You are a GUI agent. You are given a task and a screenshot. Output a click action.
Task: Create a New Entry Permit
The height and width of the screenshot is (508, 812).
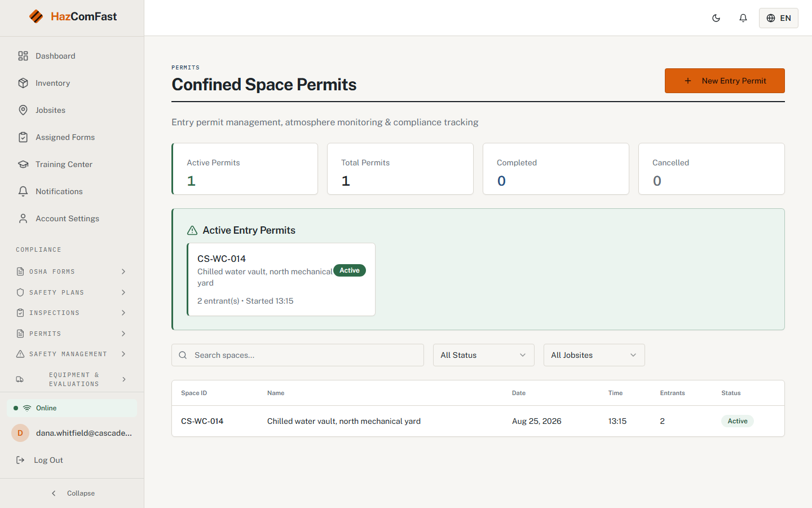coord(725,81)
